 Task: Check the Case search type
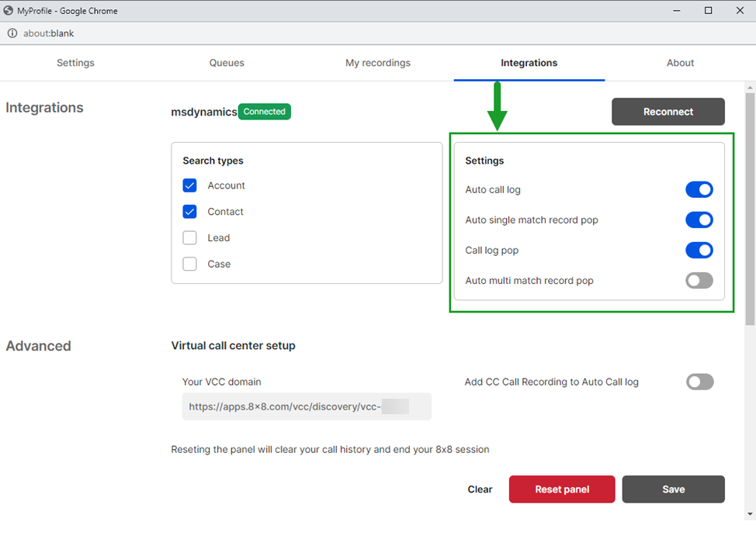tap(189, 264)
